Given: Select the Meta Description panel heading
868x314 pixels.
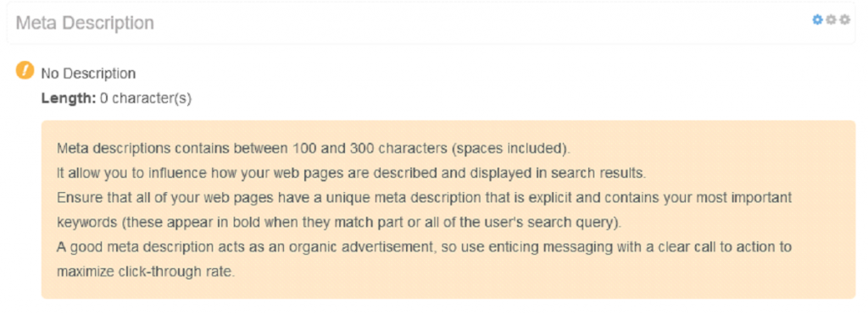Looking at the screenshot, I should point(85,23).
